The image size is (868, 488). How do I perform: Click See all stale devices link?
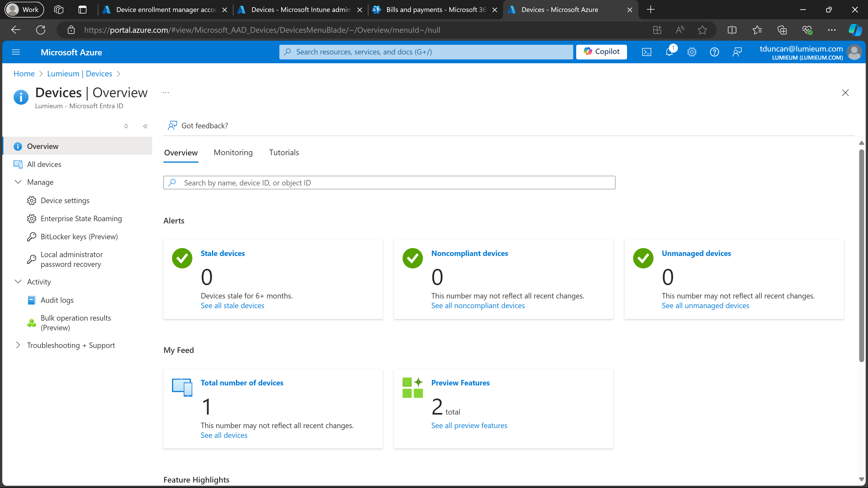tap(232, 305)
